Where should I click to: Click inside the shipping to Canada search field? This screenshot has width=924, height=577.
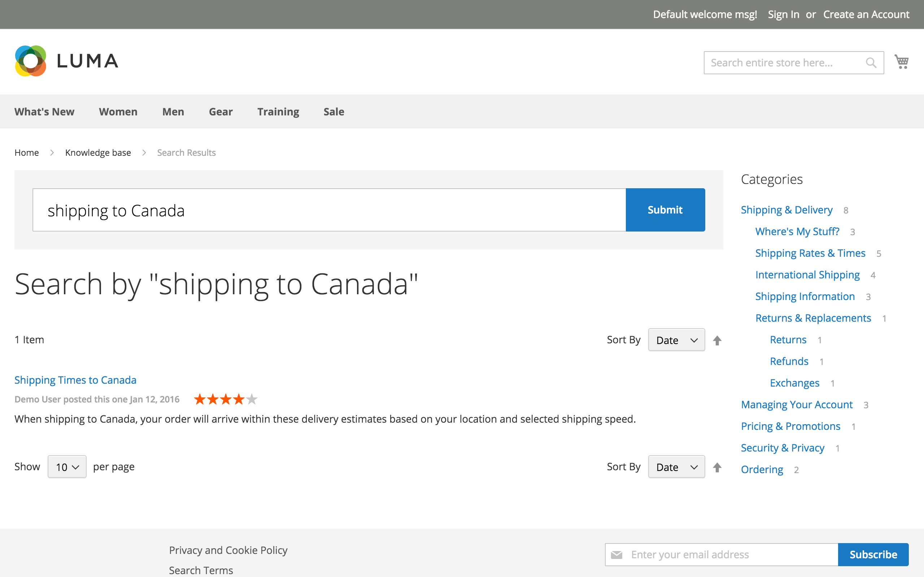point(305,210)
